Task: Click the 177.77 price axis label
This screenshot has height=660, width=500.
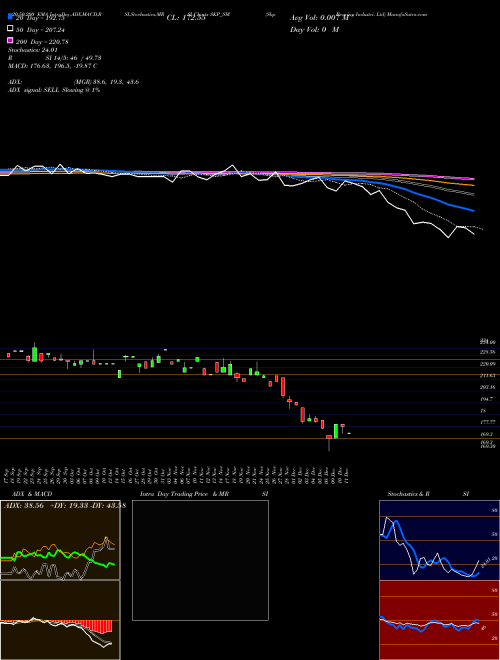Action: coord(487,422)
